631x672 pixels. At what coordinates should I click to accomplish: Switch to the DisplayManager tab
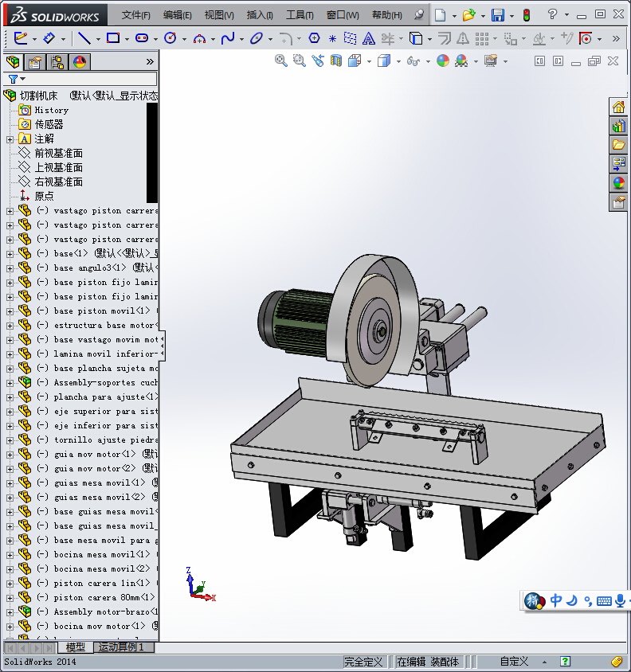(80, 62)
